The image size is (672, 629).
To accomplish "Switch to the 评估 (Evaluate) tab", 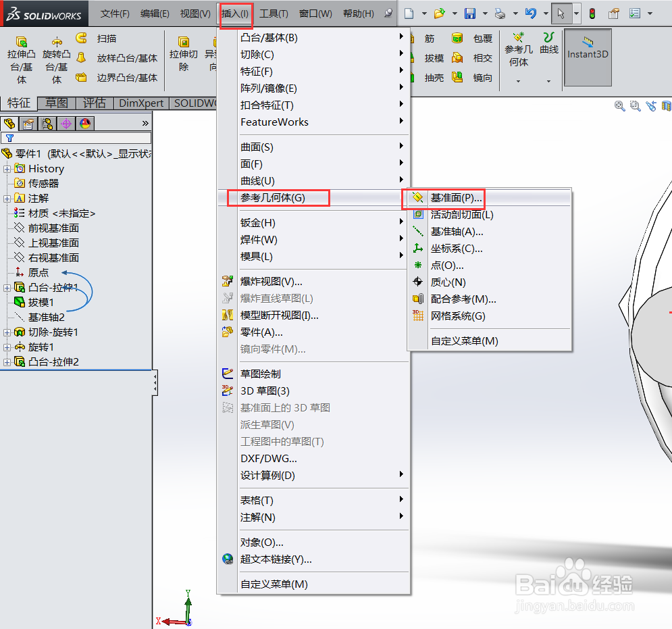I will (x=95, y=103).
